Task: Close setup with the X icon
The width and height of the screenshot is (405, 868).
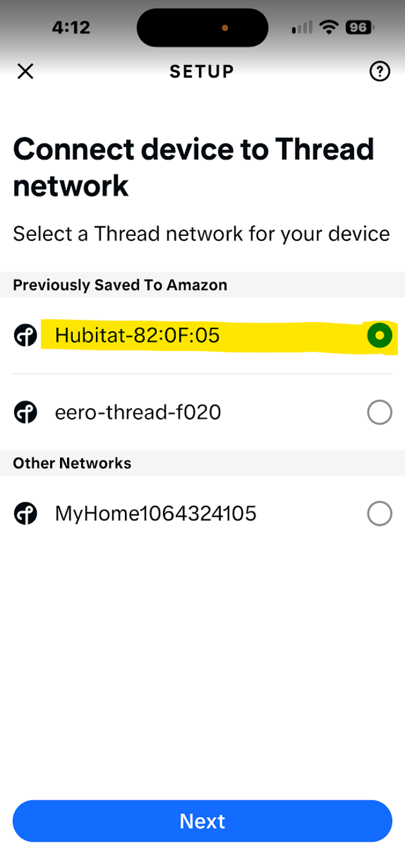Action: 25,71
